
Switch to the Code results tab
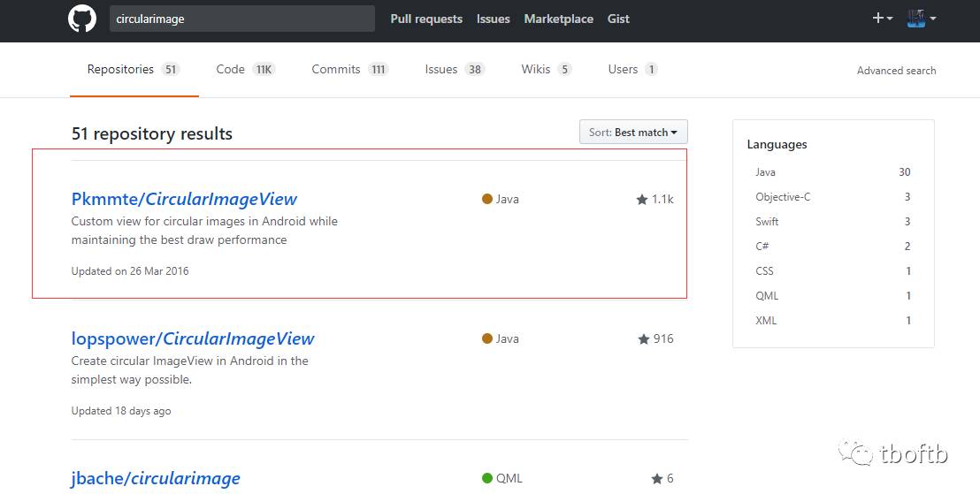(246, 69)
